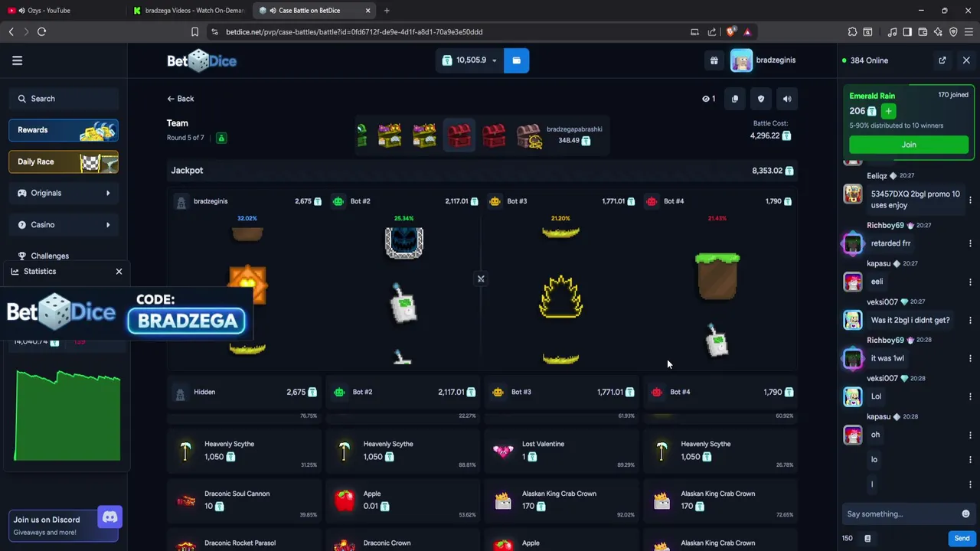Click the browser address bar URL
This screenshot has height=551, width=980.
354,32
